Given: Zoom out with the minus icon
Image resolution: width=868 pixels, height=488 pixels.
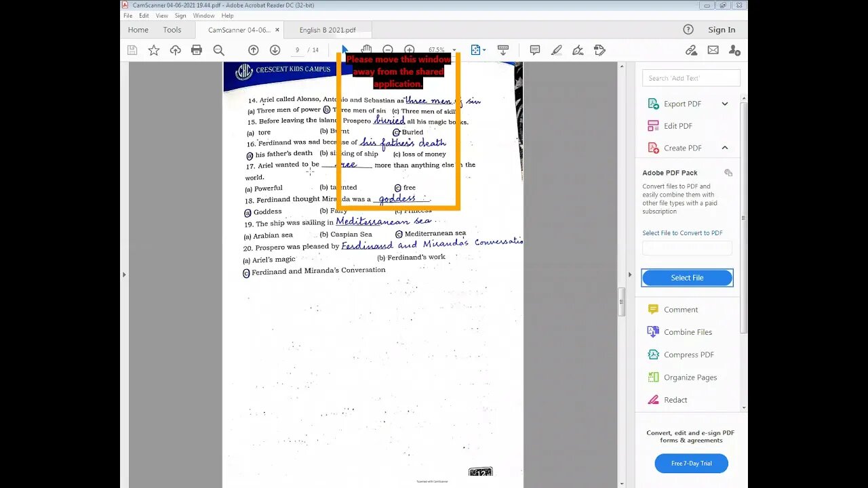Looking at the screenshot, I should [388, 50].
